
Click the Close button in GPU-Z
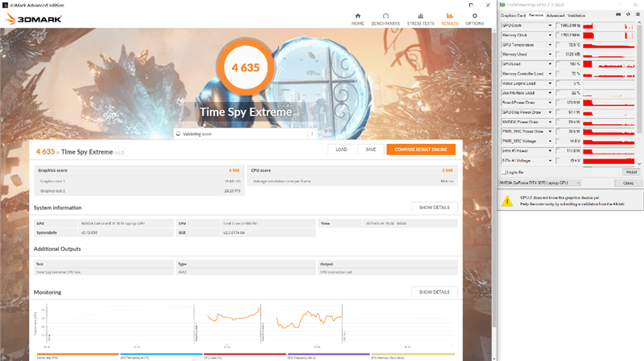click(628, 183)
